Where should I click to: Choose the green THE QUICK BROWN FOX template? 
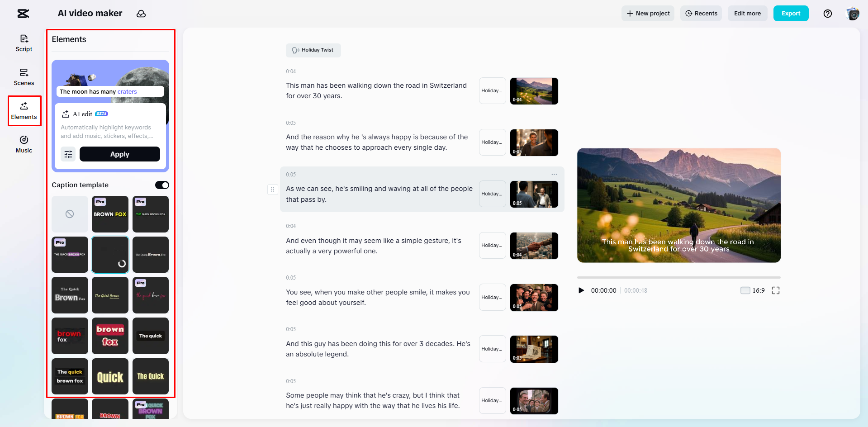[x=151, y=214]
